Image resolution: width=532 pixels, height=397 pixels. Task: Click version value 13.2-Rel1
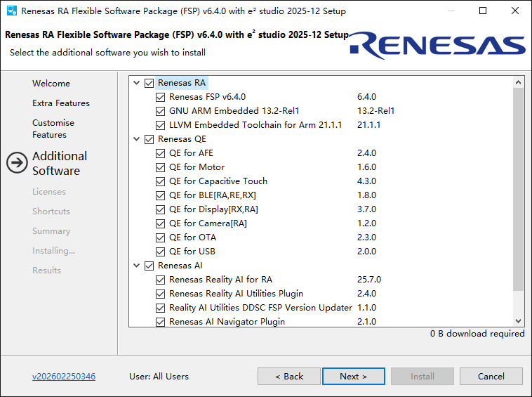coord(375,111)
